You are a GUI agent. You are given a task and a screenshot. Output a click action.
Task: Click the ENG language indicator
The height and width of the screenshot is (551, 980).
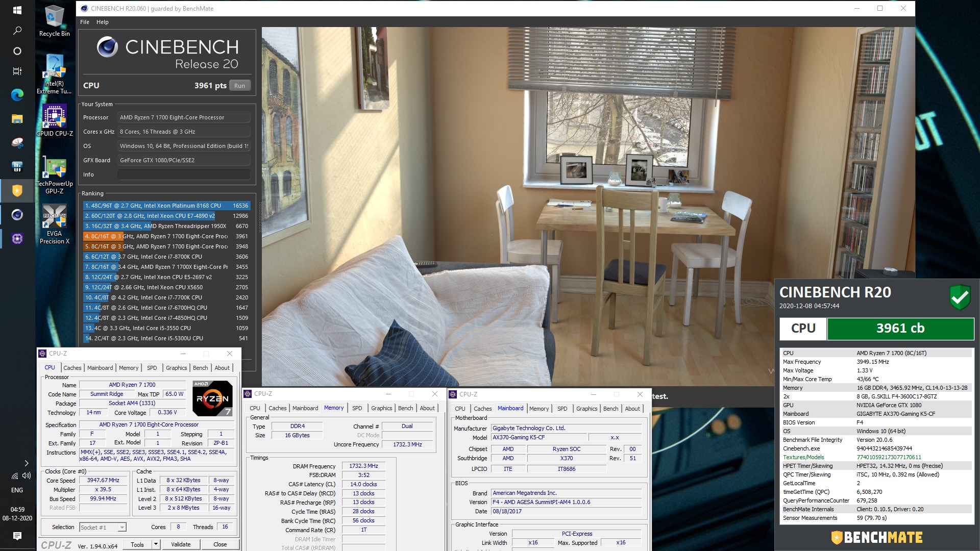[17, 490]
